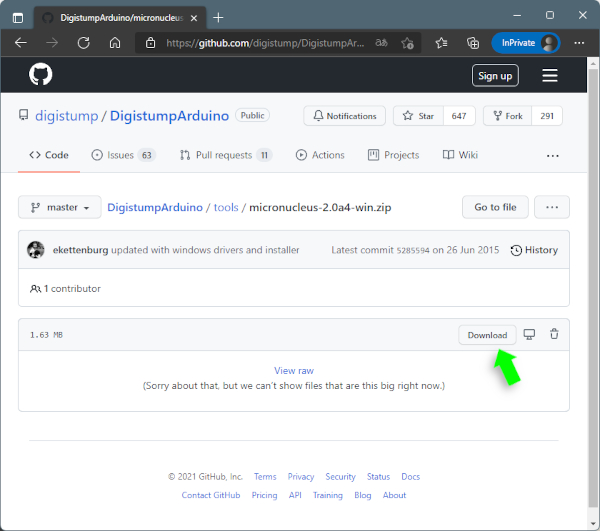
Task: Open the Pull requests tab
Action: coord(226,155)
